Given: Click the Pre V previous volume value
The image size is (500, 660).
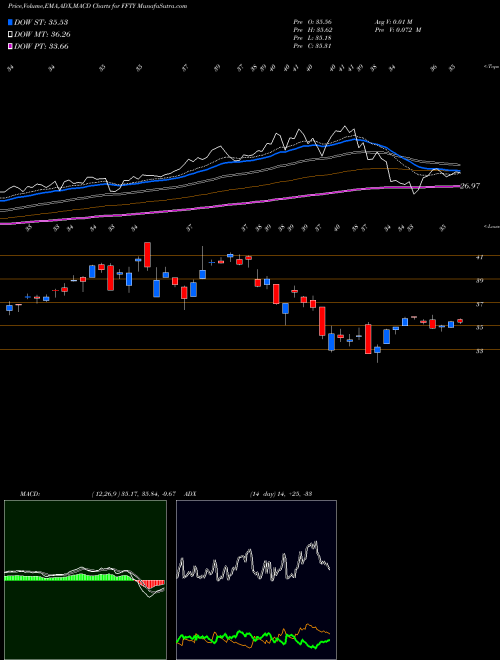Looking at the screenshot, I should click(x=409, y=30).
